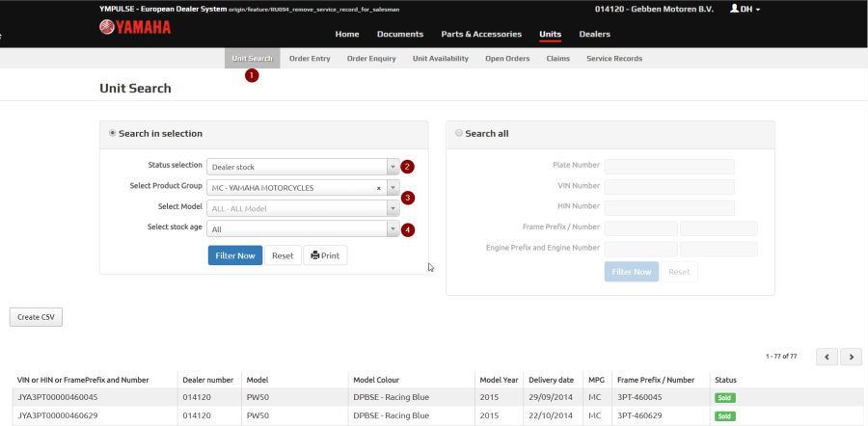The image size is (868, 426).
Task: Go to the Home menu
Action: pyautogui.click(x=347, y=35)
